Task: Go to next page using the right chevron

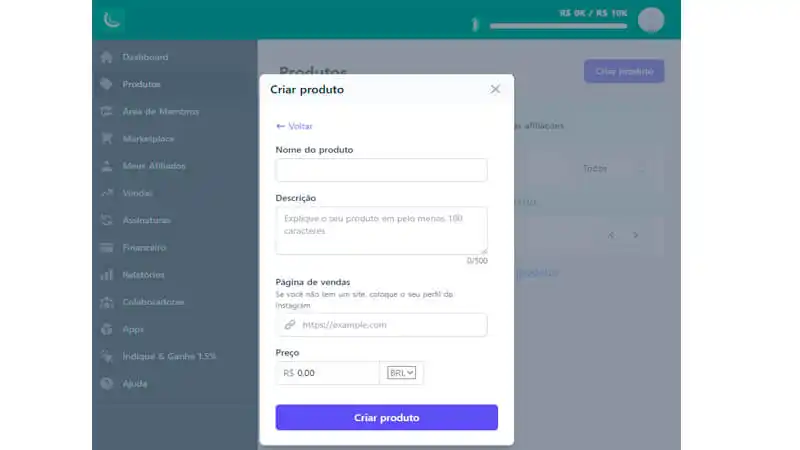Action: pos(636,235)
